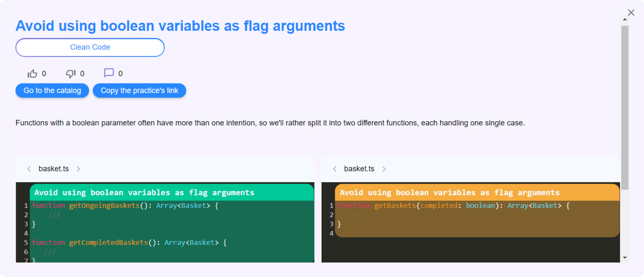Show next file in right code panel

pyautogui.click(x=384, y=169)
